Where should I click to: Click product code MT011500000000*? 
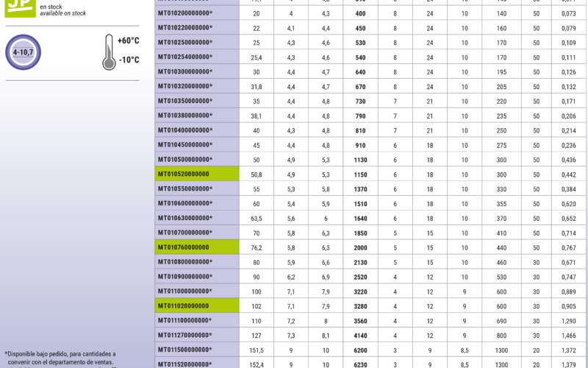pyautogui.click(x=184, y=350)
